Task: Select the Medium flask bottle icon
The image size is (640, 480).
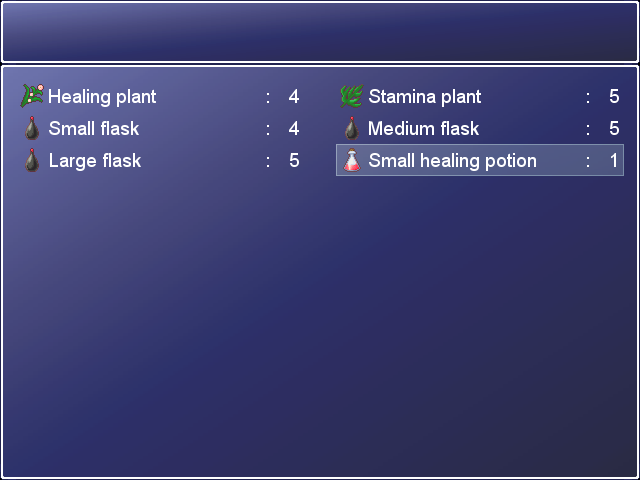Action: 351,128
